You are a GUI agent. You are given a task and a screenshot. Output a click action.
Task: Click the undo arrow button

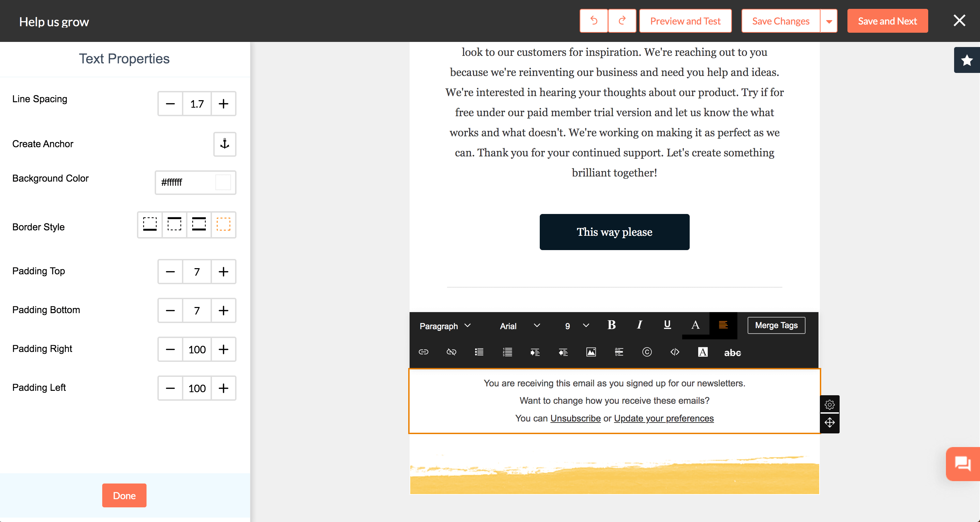tap(594, 21)
